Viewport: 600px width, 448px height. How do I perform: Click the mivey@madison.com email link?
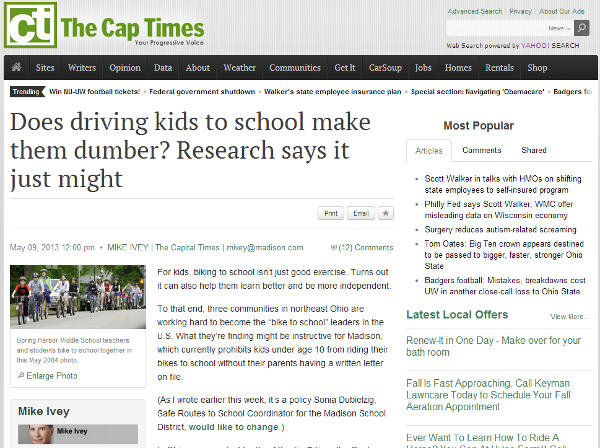[265, 248]
